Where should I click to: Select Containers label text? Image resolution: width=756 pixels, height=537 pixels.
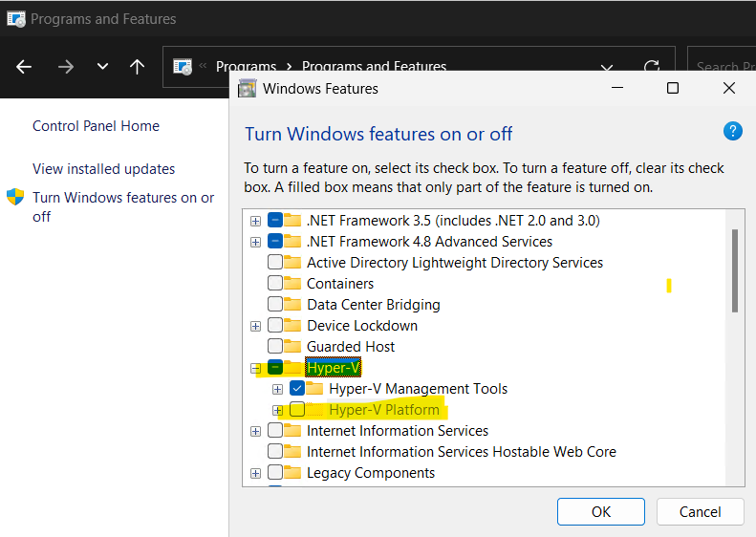pyautogui.click(x=340, y=284)
